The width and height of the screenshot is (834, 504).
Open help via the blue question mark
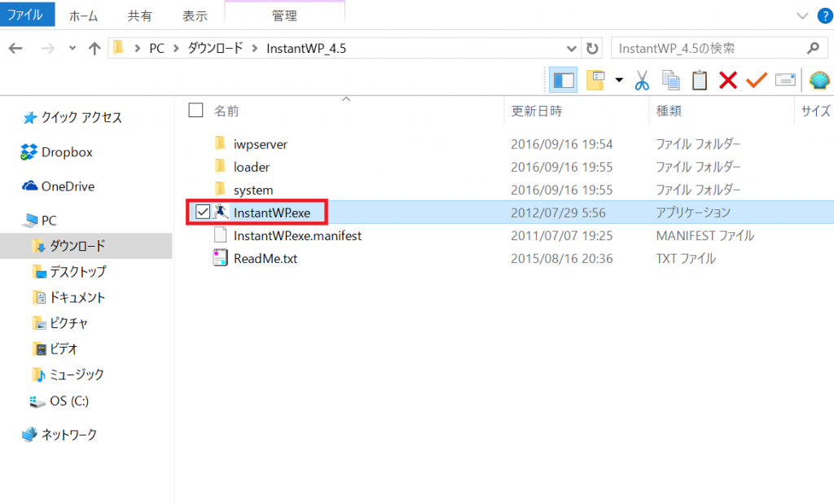pos(825,16)
